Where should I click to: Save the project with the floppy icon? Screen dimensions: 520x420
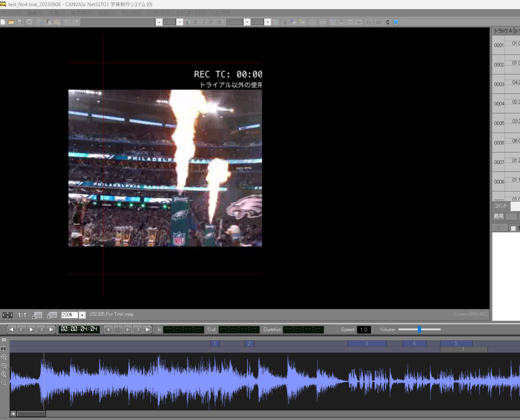point(19,22)
